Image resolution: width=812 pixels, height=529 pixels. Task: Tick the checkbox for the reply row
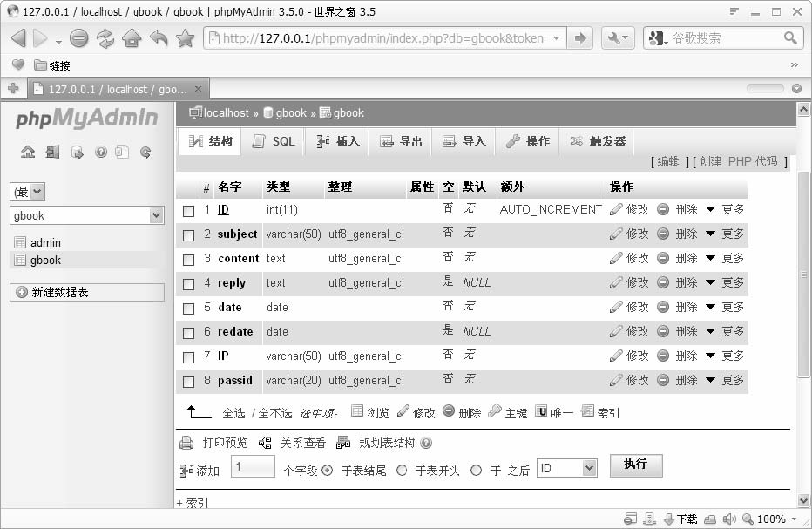click(x=188, y=284)
